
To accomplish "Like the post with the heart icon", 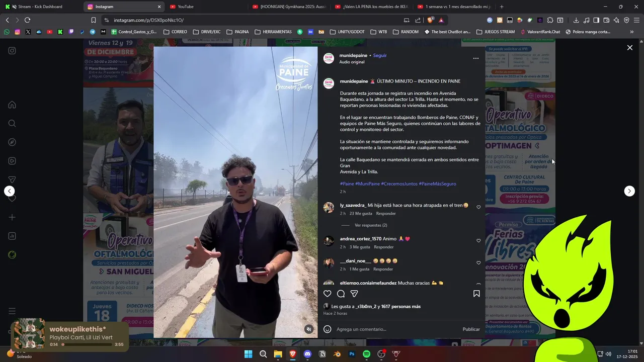I will [328, 294].
